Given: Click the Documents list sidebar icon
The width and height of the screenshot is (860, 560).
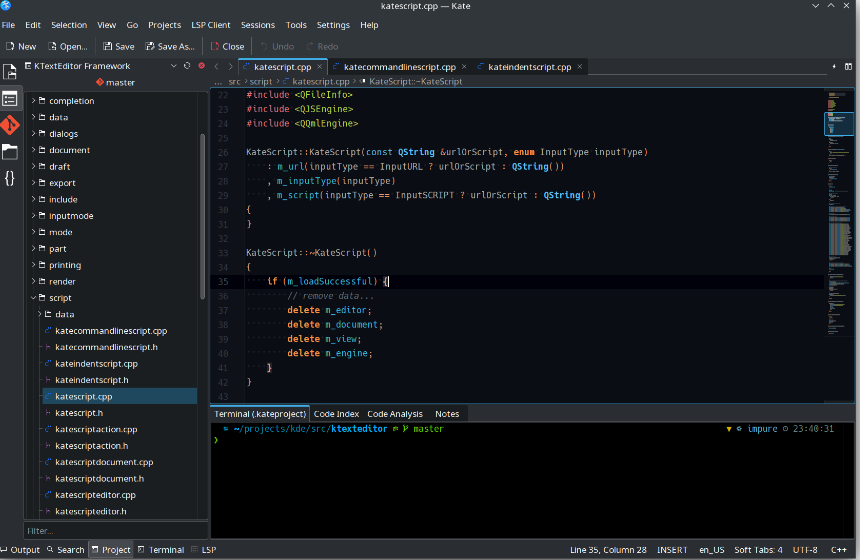Looking at the screenshot, I should tap(10, 72).
